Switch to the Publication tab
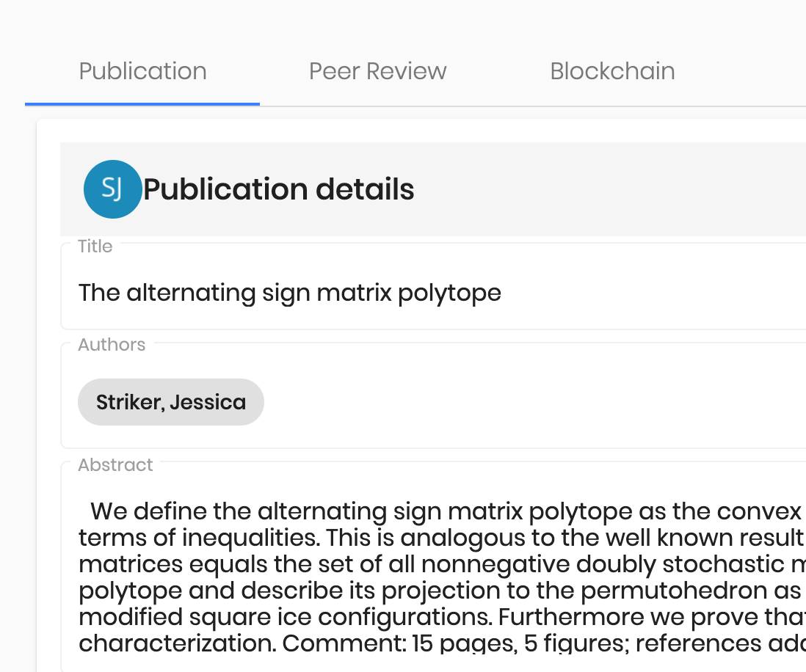Viewport: 806px width, 672px height. (142, 71)
